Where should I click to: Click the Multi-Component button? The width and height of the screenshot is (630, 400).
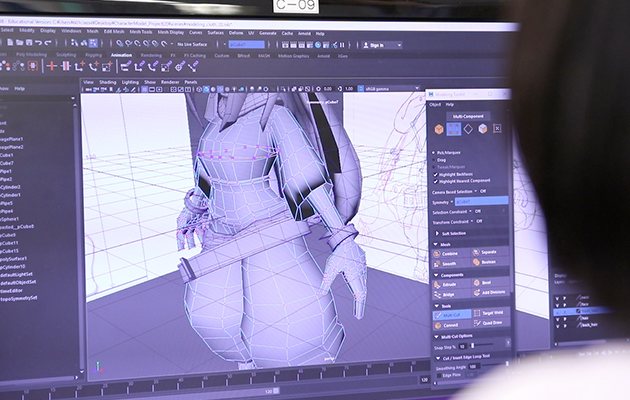pos(468,116)
